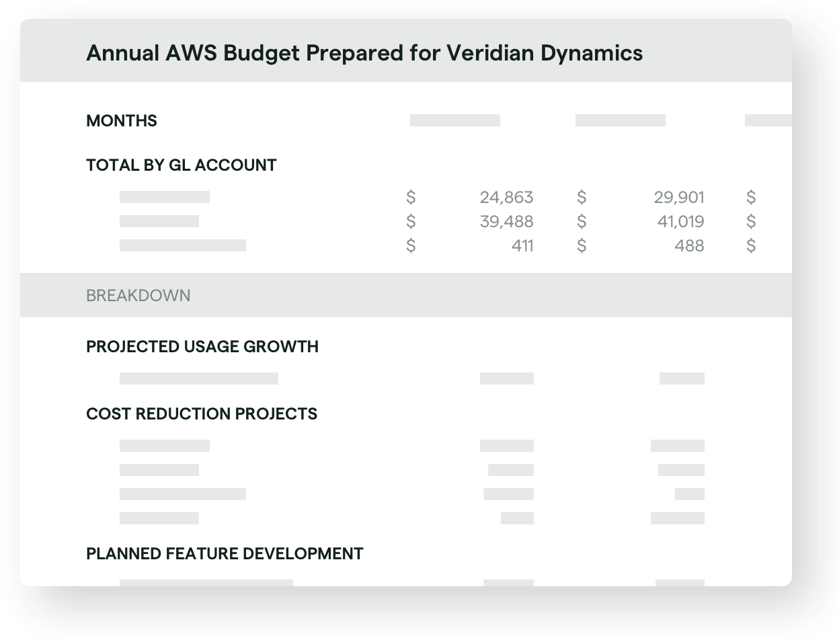Select the PROJECTED USAGE GROWTH heading

pos(202,346)
